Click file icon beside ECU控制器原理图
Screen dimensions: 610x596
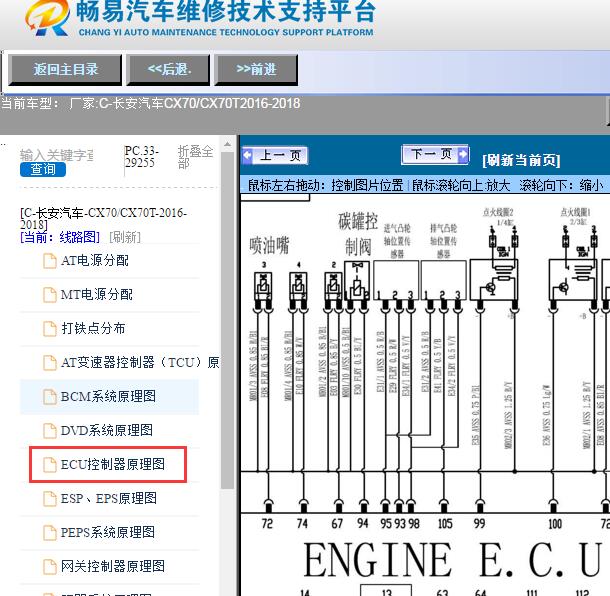coord(49,464)
